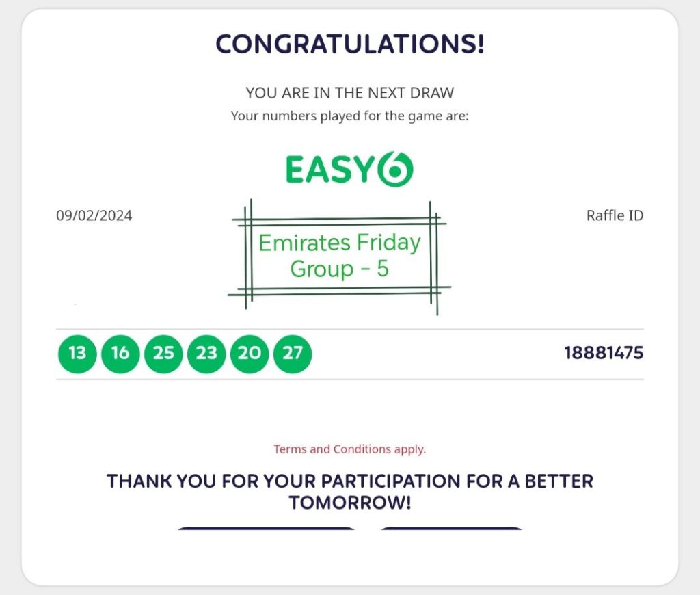Tap the green number 13 ball
The image size is (700, 595).
coord(77,354)
